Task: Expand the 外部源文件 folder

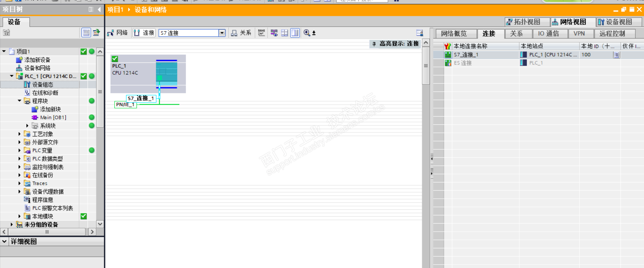Action: 19,142
